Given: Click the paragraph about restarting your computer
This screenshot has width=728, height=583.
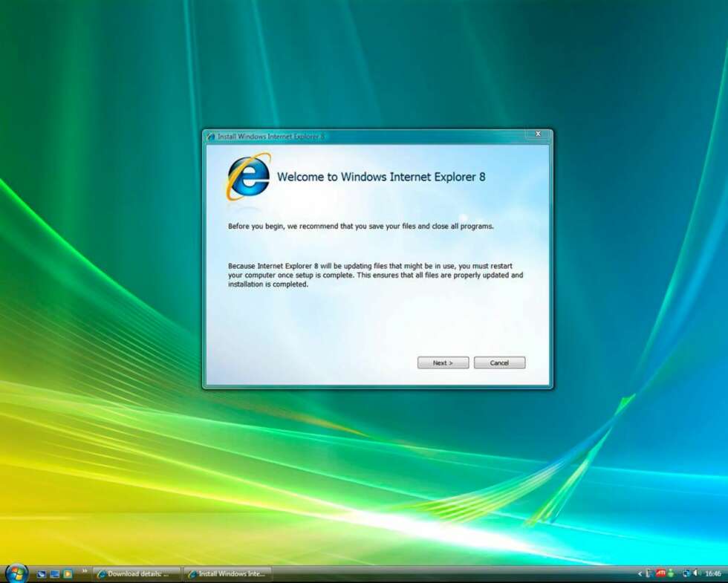Looking at the screenshot, I should pos(375,276).
